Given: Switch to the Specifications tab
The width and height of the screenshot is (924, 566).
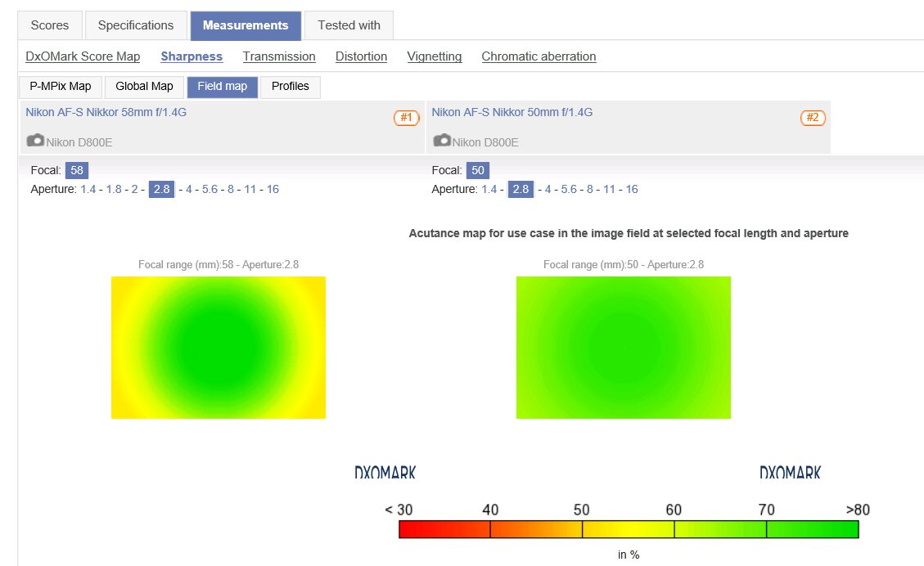Looking at the screenshot, I should (136, 25).
